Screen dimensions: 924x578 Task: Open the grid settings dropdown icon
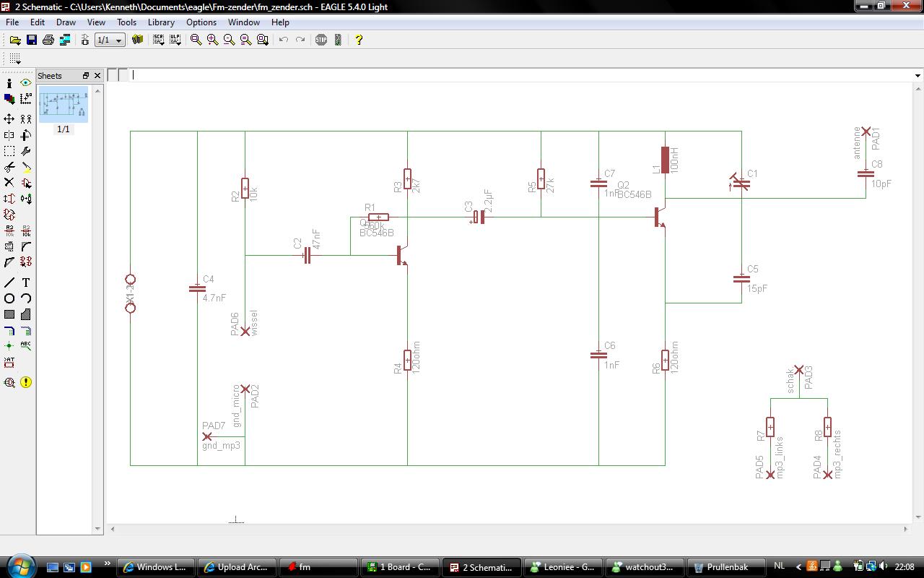(15, 59)
